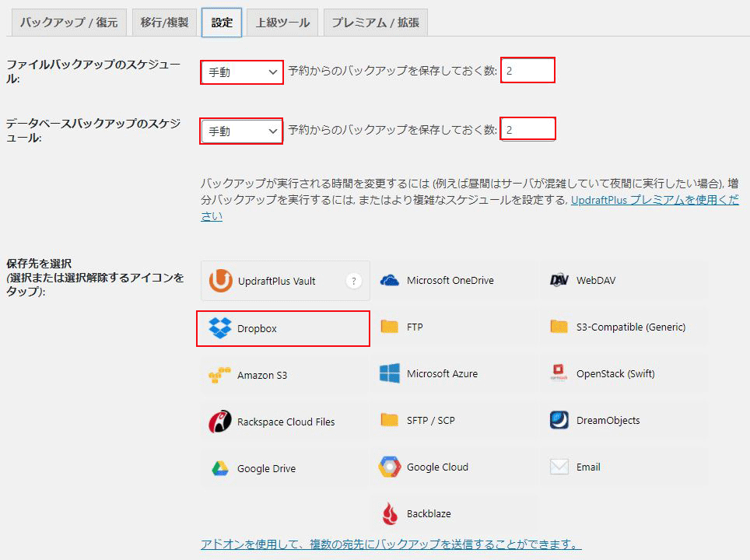The width and height of the screenshot is (750, 560).
Task: Open the database backup schedule dropdown
Action: point(242,131)
